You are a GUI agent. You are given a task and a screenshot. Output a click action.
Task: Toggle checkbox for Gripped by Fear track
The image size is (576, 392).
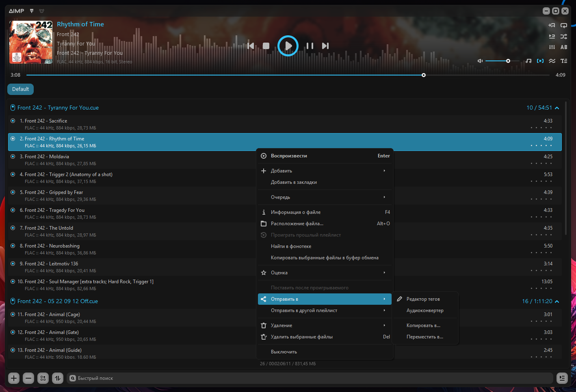click(x=13, y=192)
